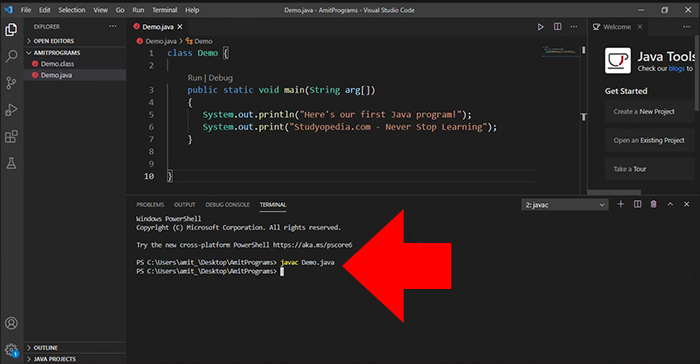The image size is (700, 364).
Task: Click the blogs link in Java Tools
Action: click(x=676, y=68)
